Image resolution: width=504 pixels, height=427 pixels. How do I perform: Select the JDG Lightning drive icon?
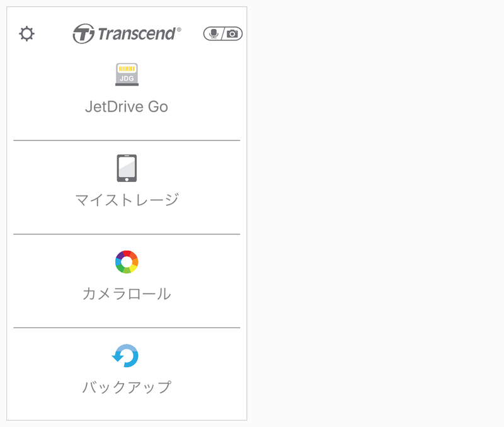127,74
